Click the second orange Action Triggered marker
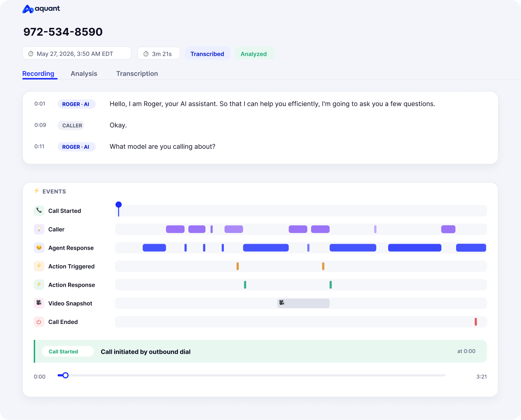 point(323,266)
